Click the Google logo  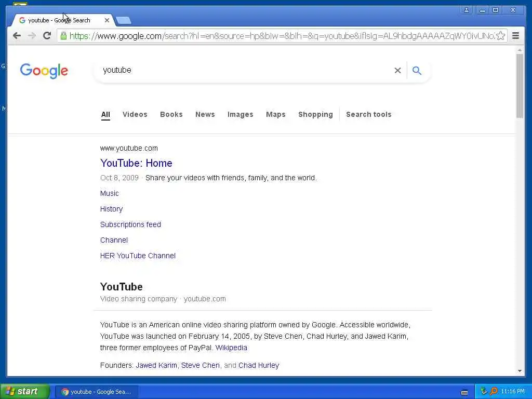tap(44, 71)
